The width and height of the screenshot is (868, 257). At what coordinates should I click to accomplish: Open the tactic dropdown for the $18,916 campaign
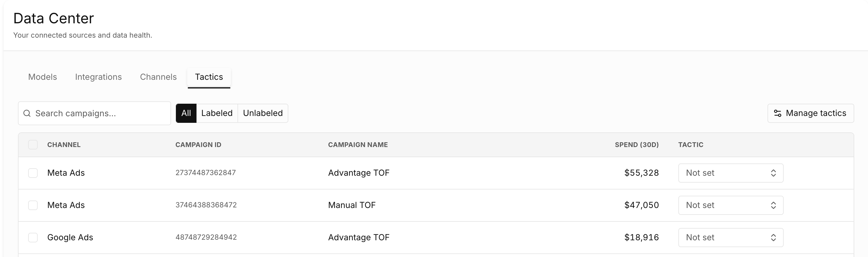(730, 238)
